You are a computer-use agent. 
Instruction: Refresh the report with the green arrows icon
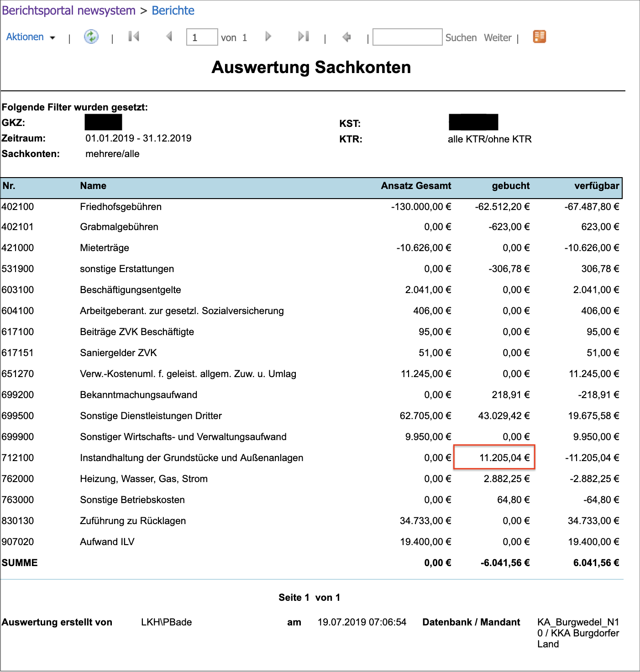(x=91, y=37)
